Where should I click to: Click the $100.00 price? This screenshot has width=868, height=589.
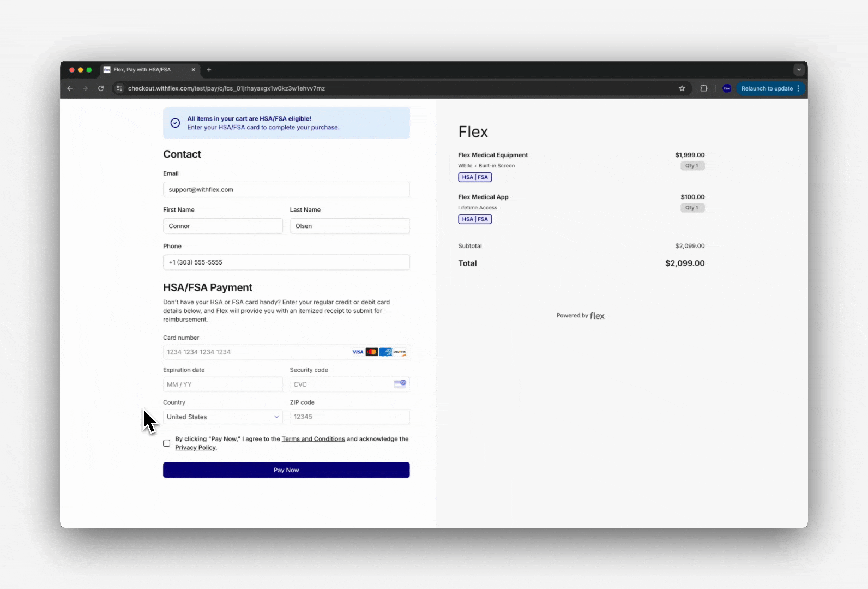[x=692, y=197]
